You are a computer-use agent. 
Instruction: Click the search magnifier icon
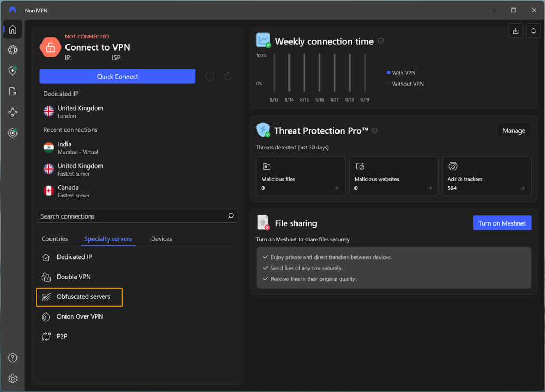point(230,216)
